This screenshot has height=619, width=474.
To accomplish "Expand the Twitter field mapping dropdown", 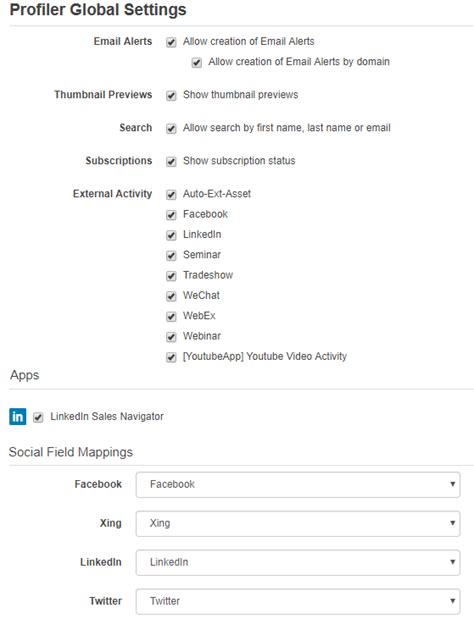I will click(298, 601).
